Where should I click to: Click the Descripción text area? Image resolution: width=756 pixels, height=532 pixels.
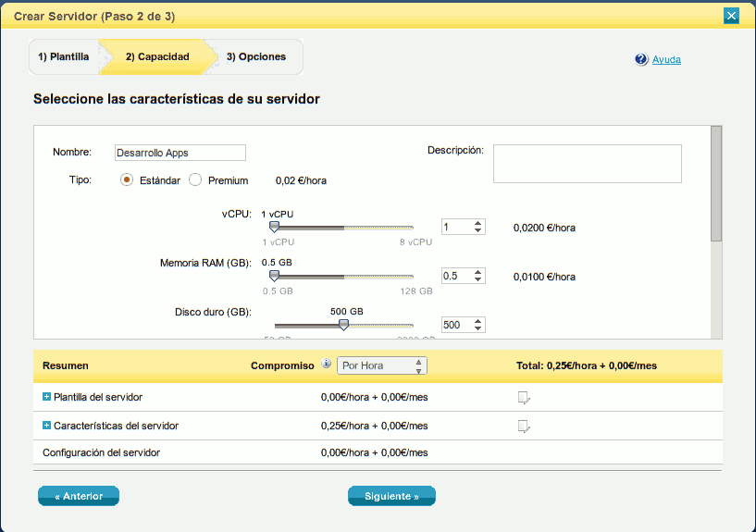pos(588,164)
